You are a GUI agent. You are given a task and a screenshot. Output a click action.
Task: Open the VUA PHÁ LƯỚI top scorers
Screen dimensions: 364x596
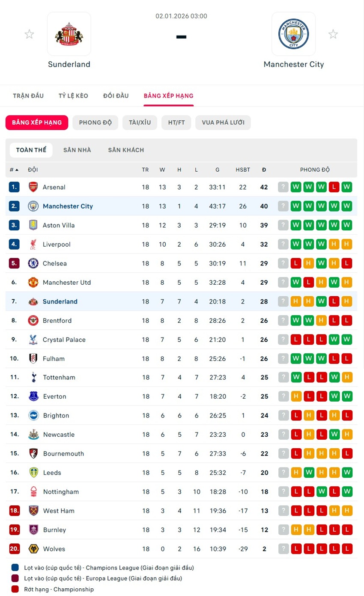click(223, 122)
